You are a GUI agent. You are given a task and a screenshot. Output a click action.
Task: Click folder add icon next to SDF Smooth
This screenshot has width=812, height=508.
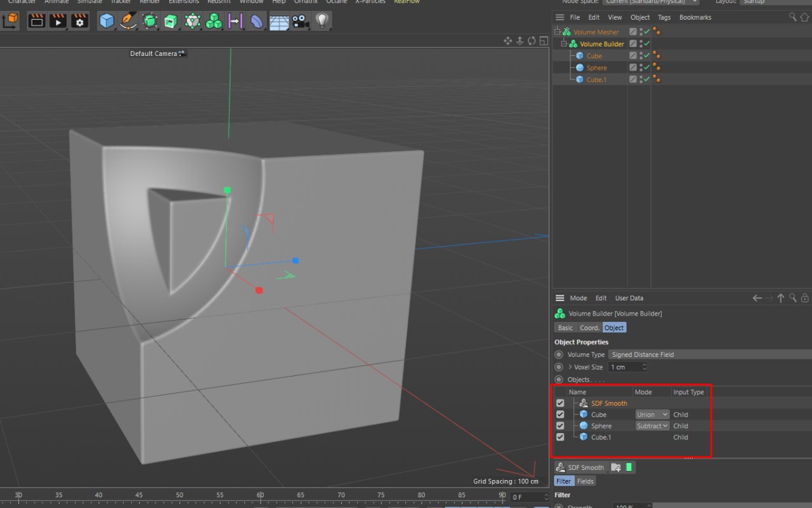(x=615, y=467)
